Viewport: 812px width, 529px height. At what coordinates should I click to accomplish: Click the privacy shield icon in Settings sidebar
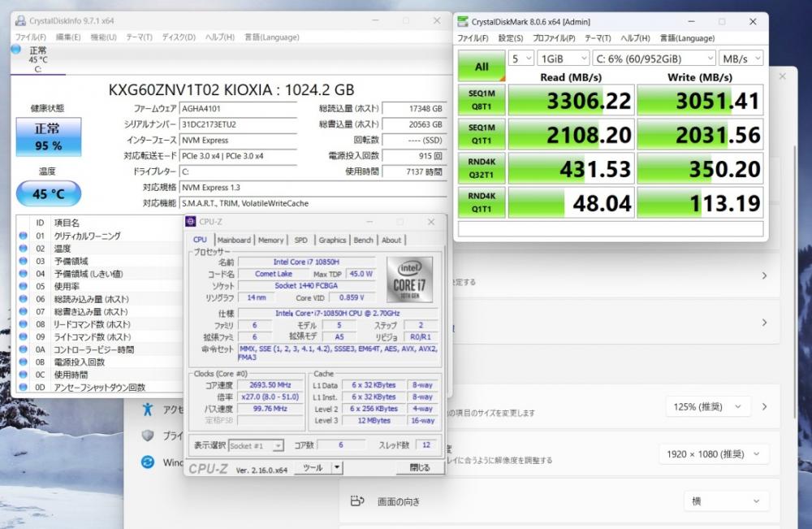148,436
